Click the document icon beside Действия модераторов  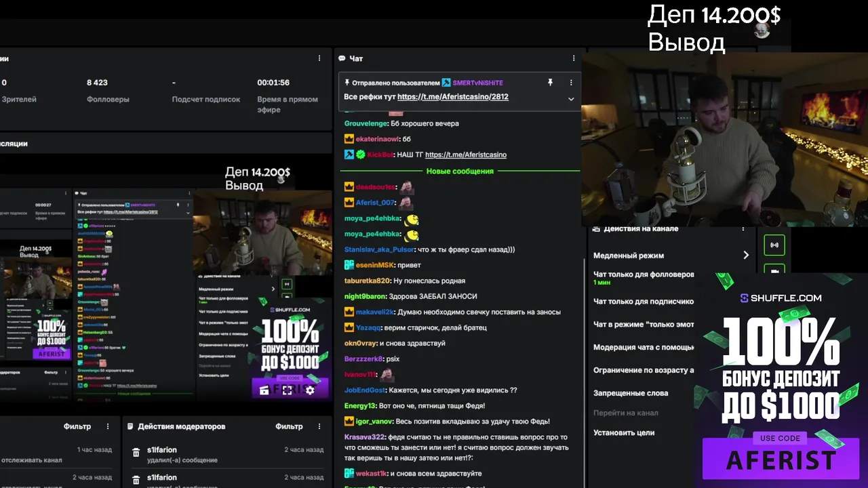(x=130, y=427)
